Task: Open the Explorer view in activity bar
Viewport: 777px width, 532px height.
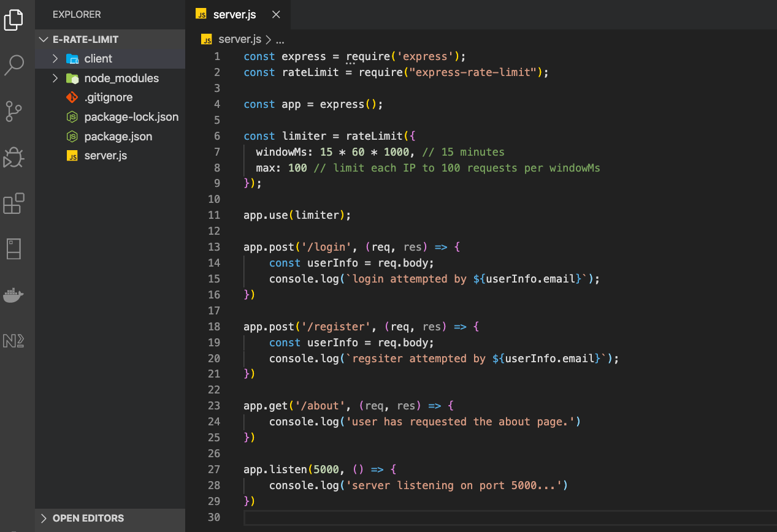Action: 13,20
